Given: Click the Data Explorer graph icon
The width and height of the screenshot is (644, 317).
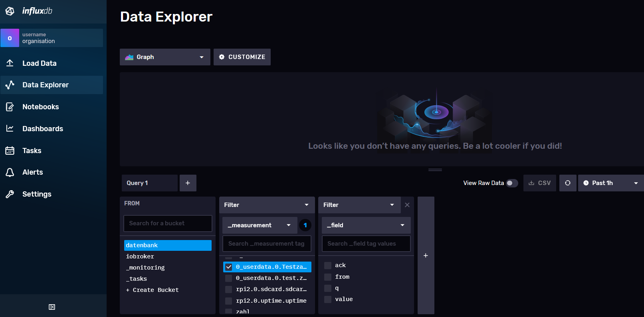Looking at the screenshot, I should 10,85.
